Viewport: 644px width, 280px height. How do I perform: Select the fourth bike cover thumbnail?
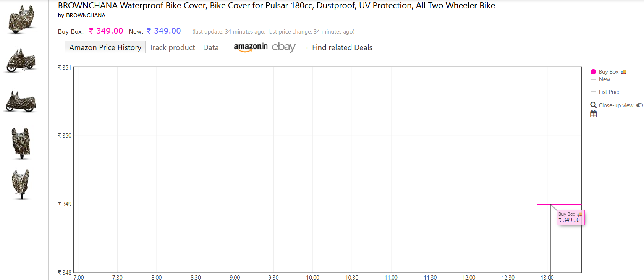click(x=21, y=143)
